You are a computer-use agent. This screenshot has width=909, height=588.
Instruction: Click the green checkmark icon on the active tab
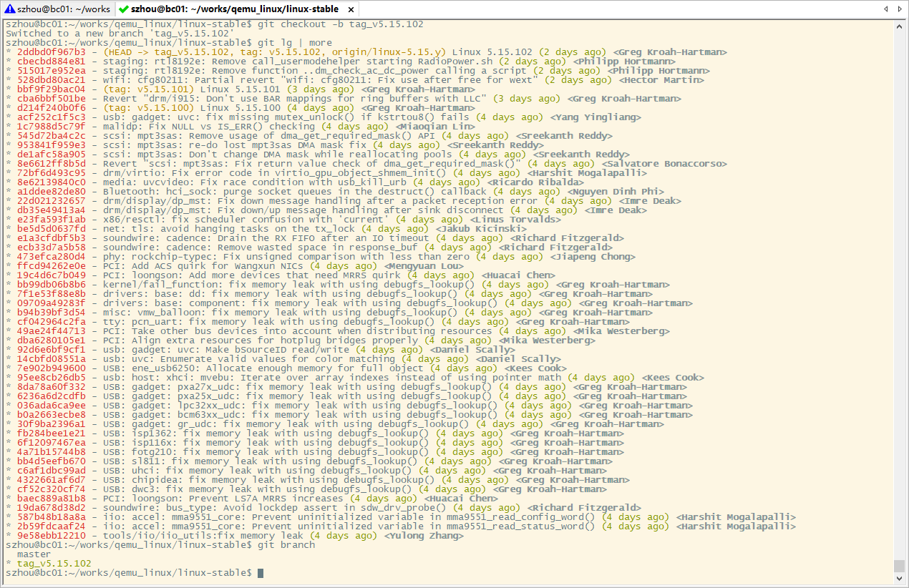[x=125, y=9]
